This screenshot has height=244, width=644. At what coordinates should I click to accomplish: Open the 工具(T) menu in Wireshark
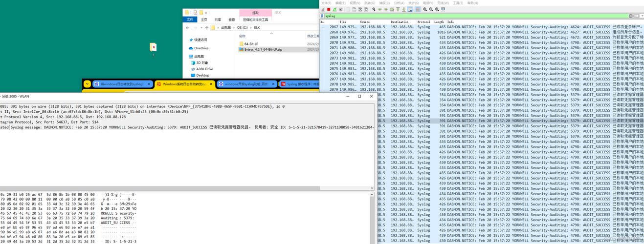(x=458, y=3)
